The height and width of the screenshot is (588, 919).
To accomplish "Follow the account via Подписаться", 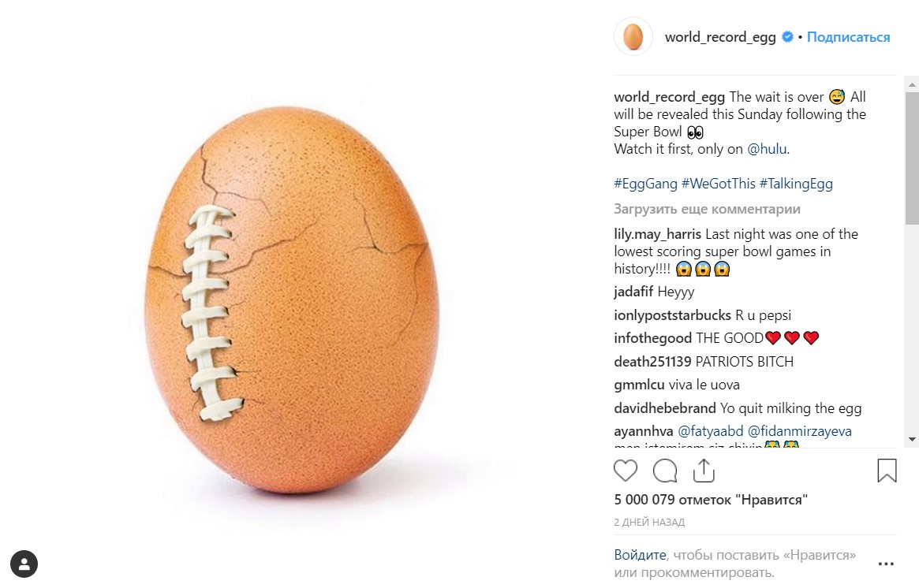I will (x=848, y=37).
